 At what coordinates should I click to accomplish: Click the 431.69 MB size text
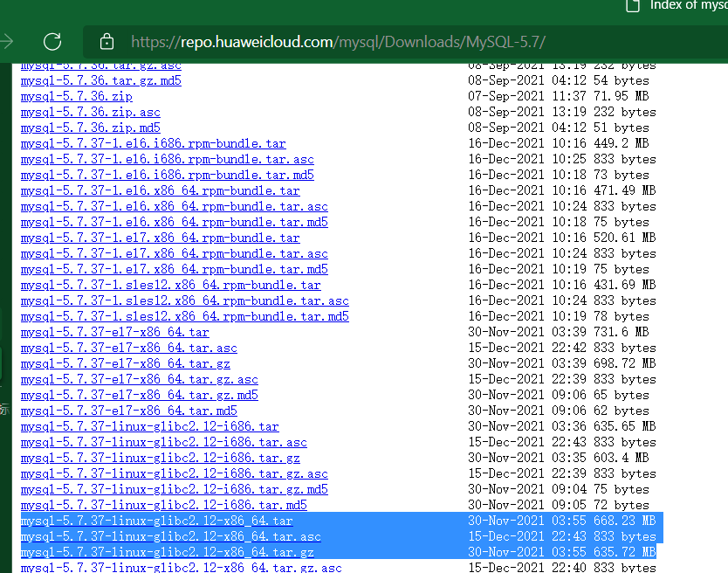coord(624,285)
